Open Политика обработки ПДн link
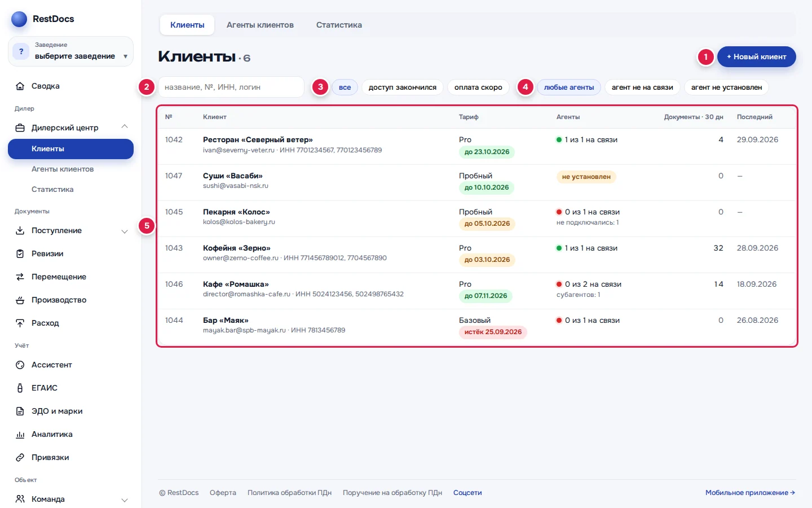Screen dimensions: 812x508 click(289, 493)
